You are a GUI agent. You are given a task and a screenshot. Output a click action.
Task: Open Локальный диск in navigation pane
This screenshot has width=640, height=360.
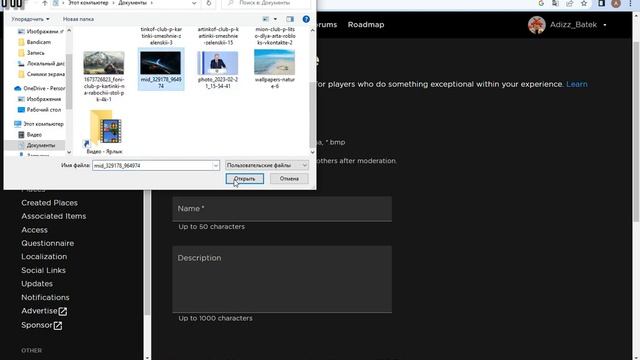(41, 64)
